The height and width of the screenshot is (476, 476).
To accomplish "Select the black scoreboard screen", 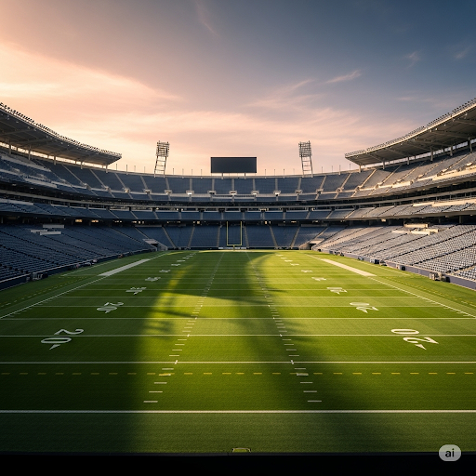I will [x=233, y=165].
